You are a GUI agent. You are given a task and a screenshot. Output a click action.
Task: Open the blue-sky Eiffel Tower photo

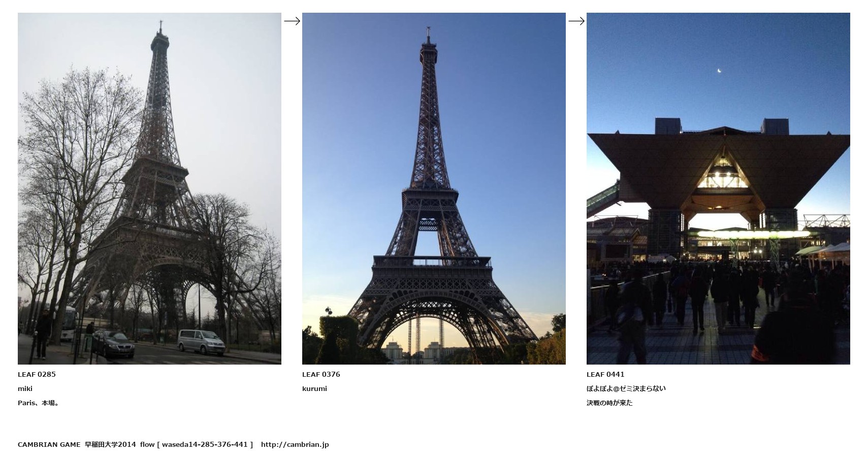(434, 188)
